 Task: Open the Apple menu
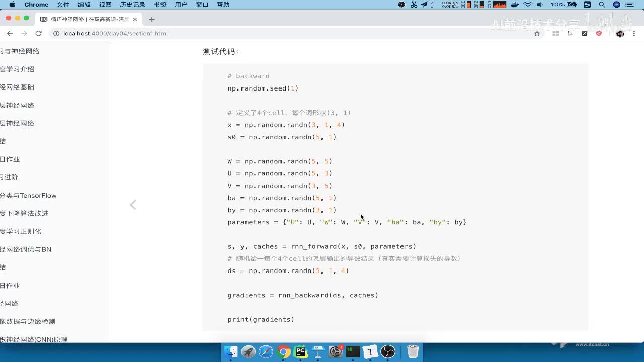pos(12,5)
